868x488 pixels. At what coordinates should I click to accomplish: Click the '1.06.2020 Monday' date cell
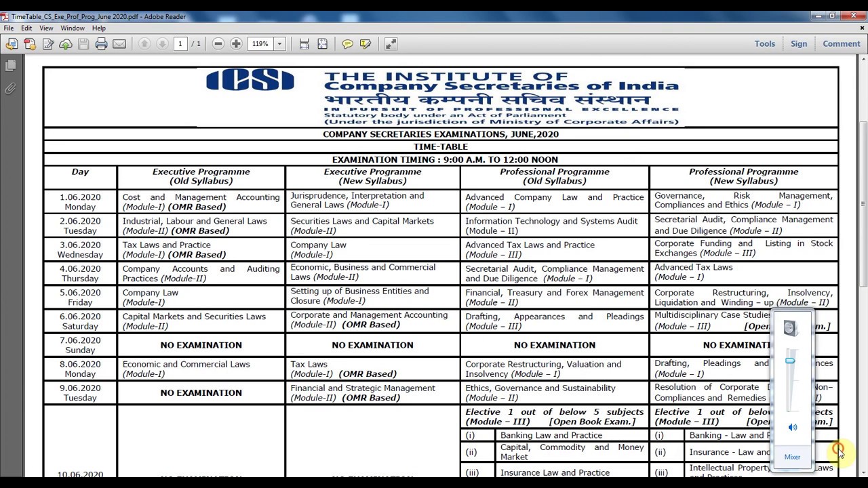[80, 202]
